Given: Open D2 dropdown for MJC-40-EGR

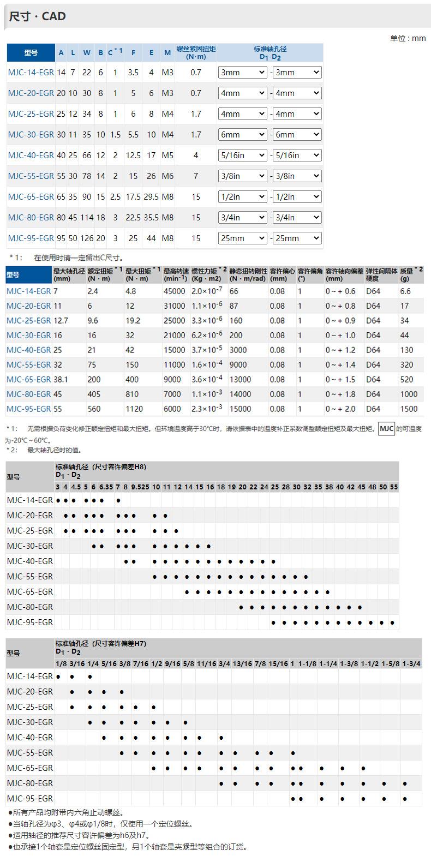Looking at the screenshot, I should coord(297,155).
